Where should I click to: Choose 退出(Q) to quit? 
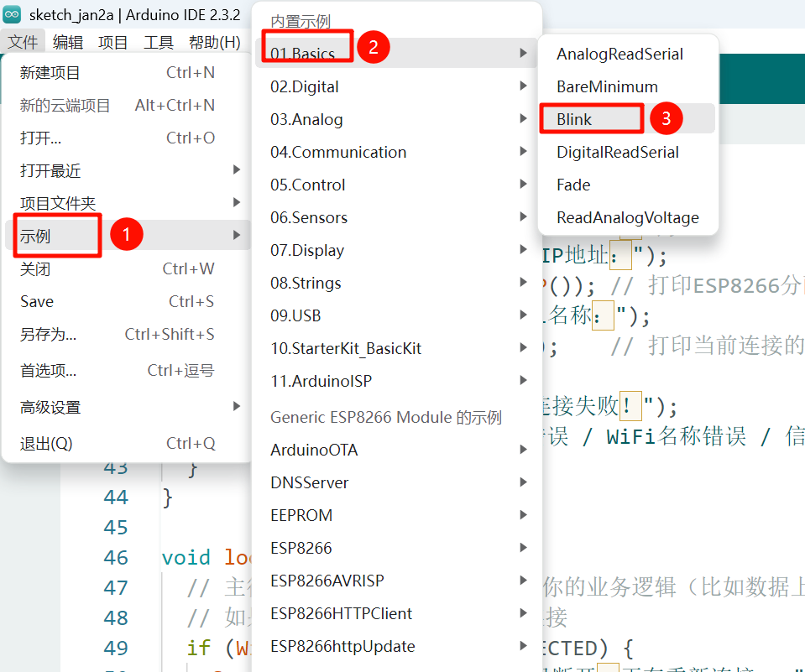(x=127, y=443)
